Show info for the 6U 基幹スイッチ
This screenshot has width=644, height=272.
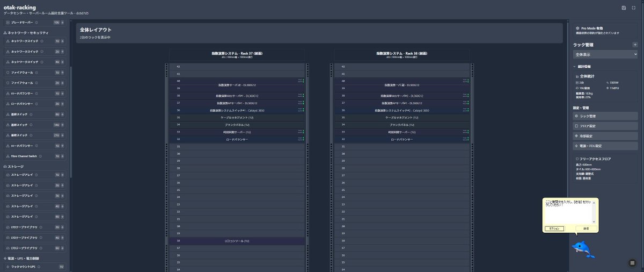tap(31, 114)
